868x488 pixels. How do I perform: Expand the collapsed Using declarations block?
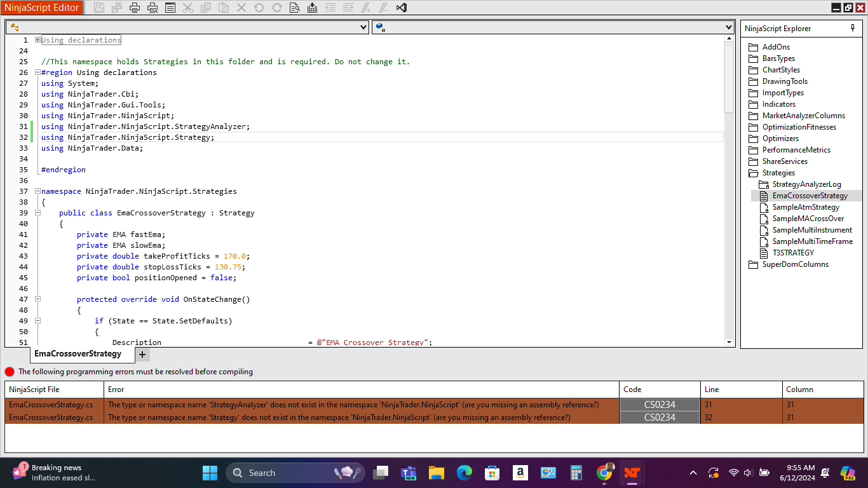pyautogui.click(x=38, y=40)
